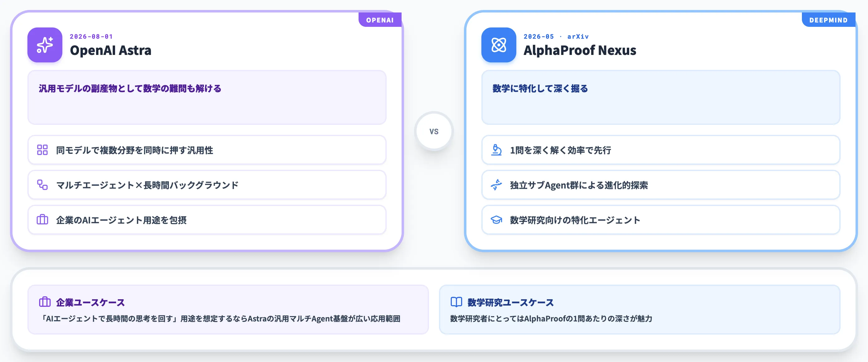
Task: Click the AlphaProofの1問あたりの深さが魅力 description
Action: pyautogui.click(x=551, y=319)
